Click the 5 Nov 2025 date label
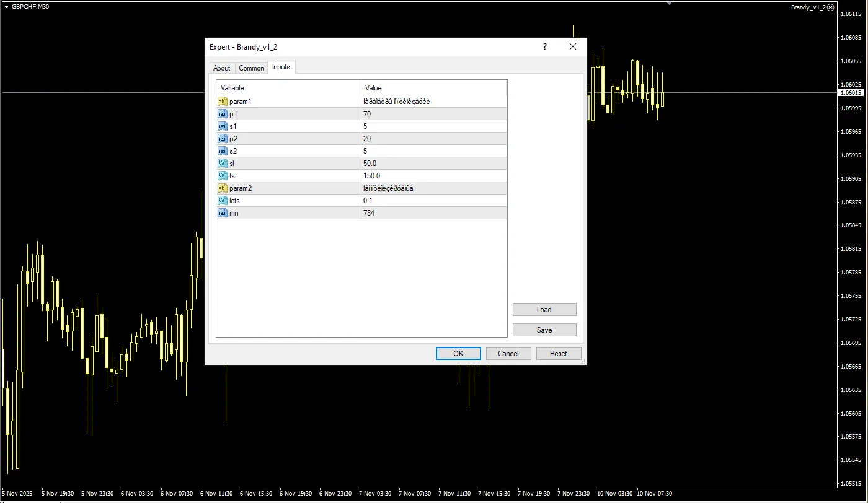Viewport: 868px width, 503px height. [18, 494]
